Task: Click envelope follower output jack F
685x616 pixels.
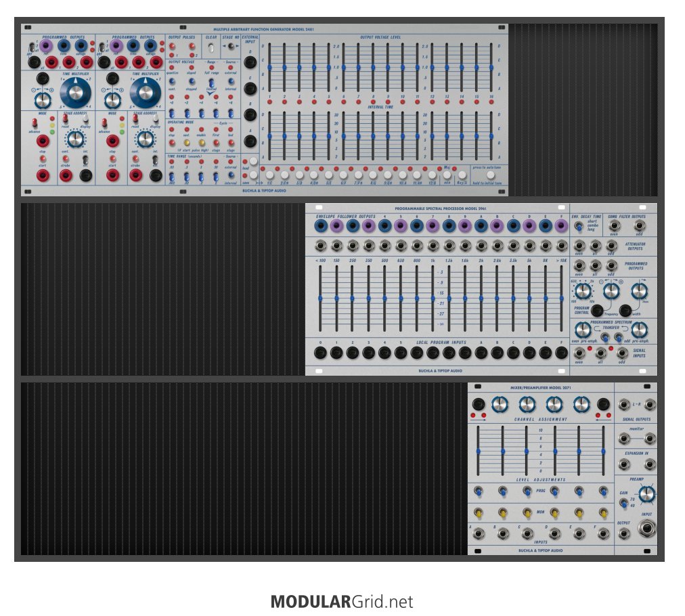Action: (x=561, y=225)
